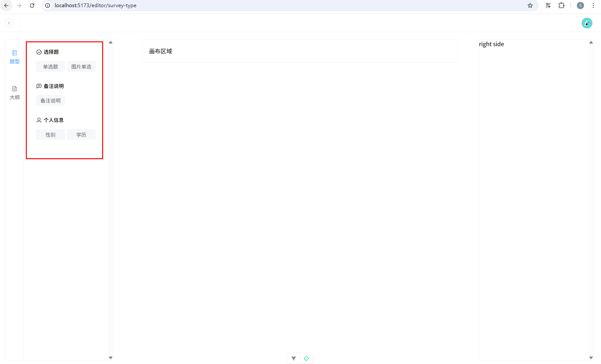Bookmark this page with star icon

pyautogui.click(x=530, y=5)
